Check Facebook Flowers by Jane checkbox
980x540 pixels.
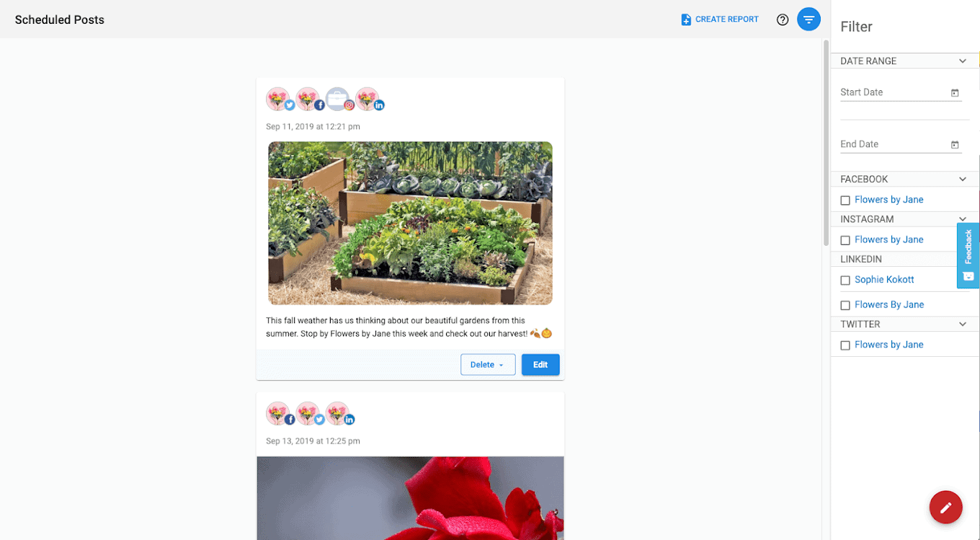(x=845, y=200)
